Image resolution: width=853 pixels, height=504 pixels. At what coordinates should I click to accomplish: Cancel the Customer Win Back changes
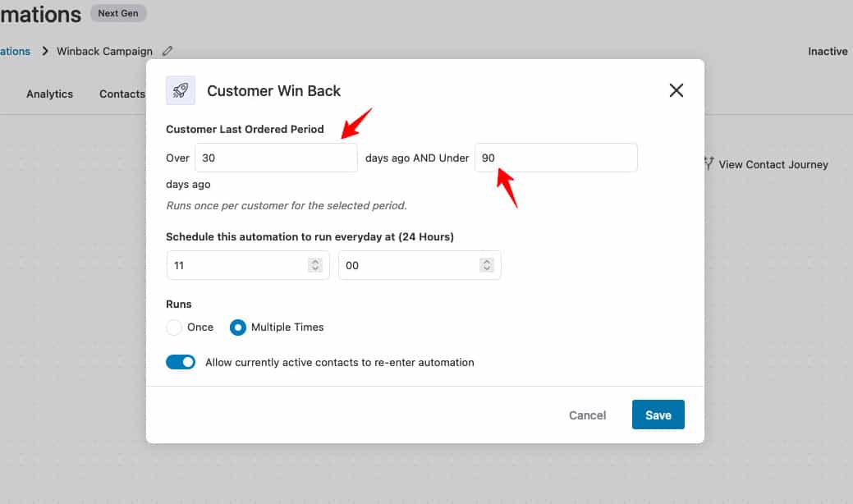[x=587, y=415]
